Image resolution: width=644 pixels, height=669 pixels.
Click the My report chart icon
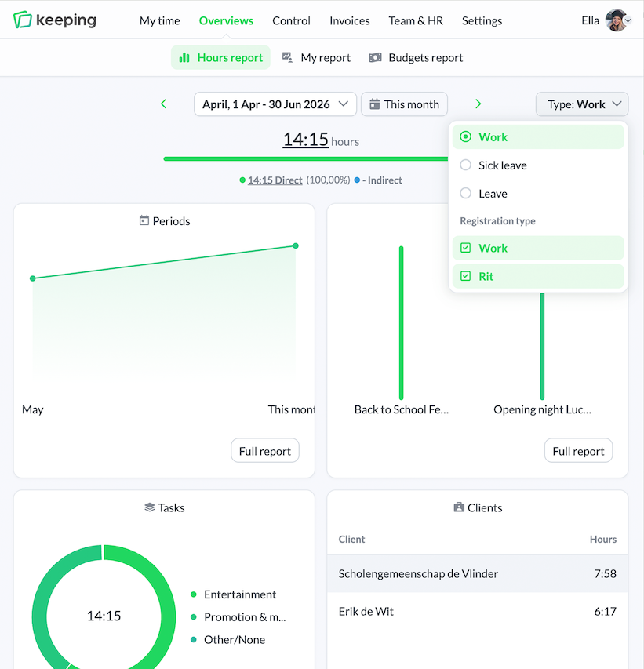click(x=287, y=57)
